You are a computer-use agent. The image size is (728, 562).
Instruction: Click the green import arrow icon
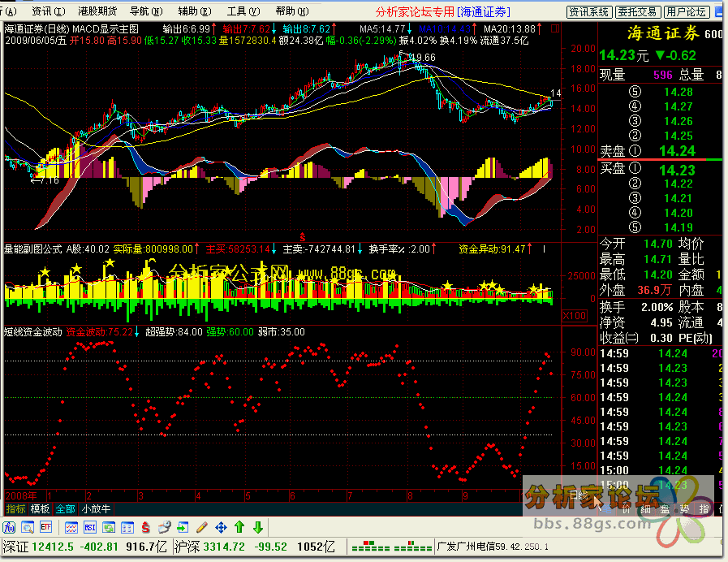[183, 528]
